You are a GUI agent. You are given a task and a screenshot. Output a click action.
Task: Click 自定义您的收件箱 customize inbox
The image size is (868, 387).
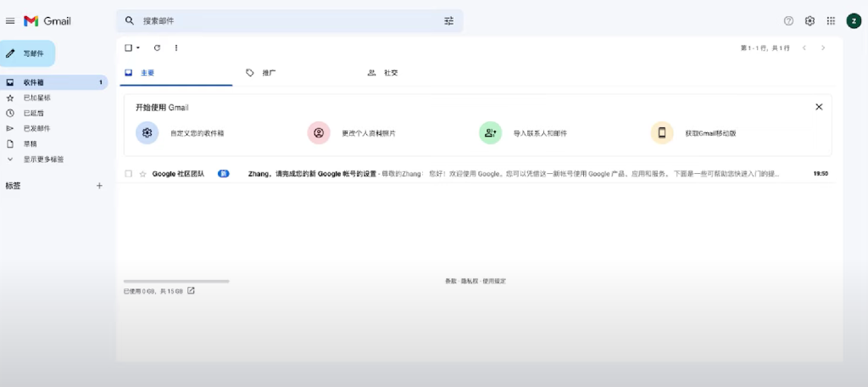197,133
